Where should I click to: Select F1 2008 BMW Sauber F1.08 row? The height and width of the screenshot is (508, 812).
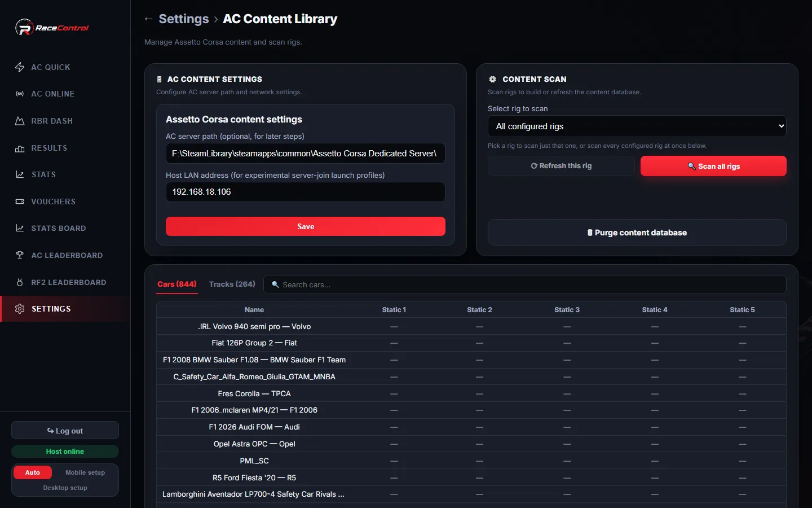point(471,360)
